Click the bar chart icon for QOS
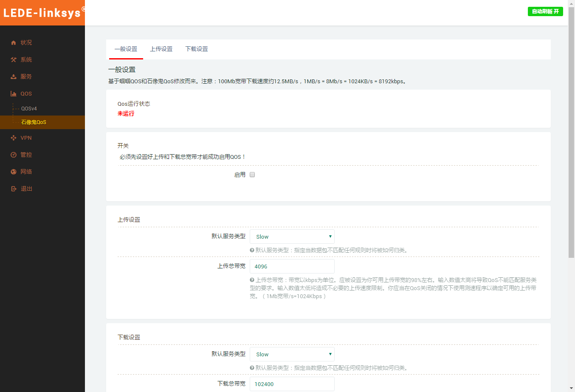 14,93
